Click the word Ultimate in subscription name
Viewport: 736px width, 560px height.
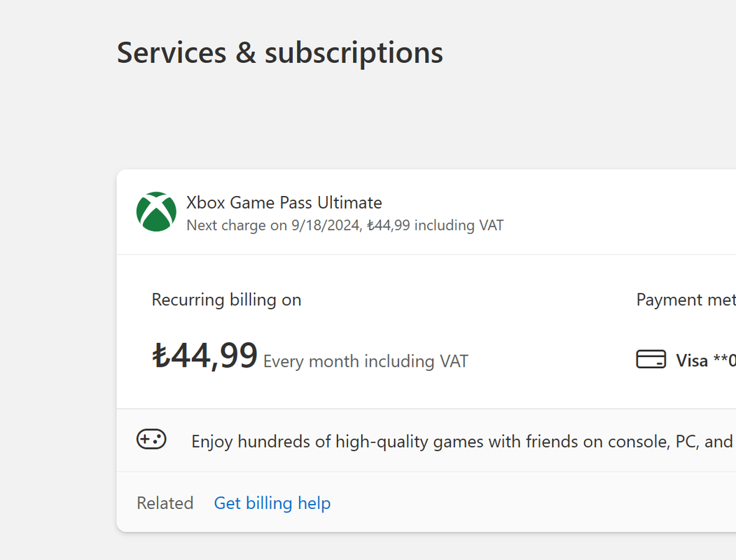point(349,202)
